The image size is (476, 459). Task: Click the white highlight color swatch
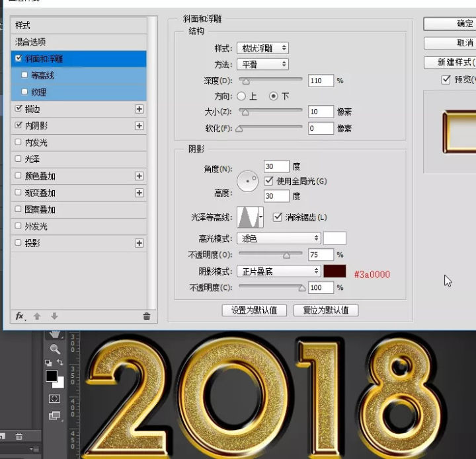[x=335, y=238]
